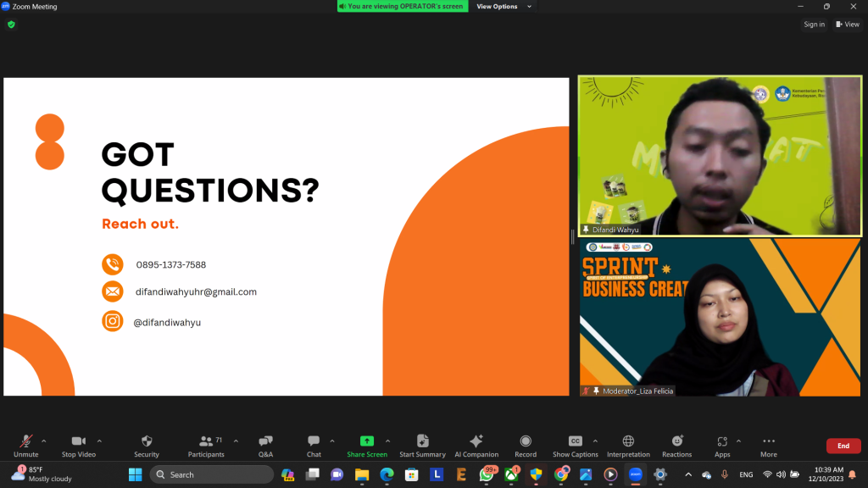Image resolution: width=868 pixels, height=488 pixels.
Task: Click the muted mic icon on Liza Felicia's tile
Action: 586,391
